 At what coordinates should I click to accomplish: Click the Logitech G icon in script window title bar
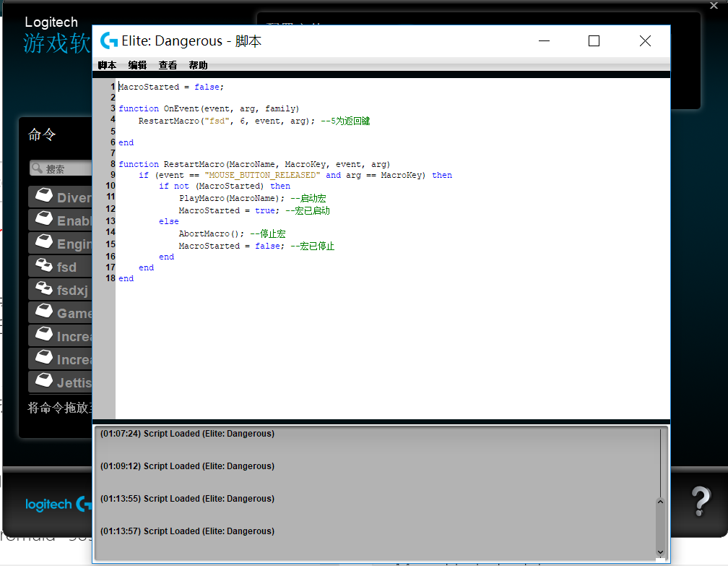click(x=109, y=41)
